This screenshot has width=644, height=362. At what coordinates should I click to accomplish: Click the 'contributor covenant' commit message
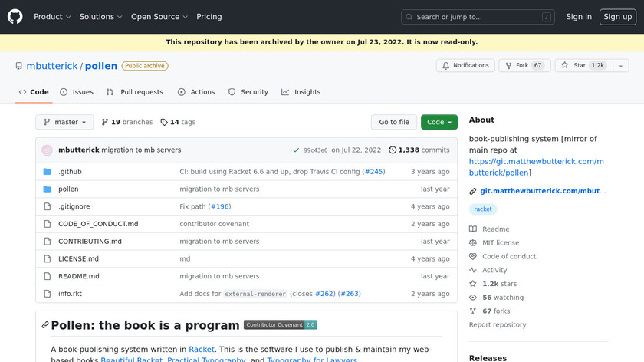click(215, 224)
